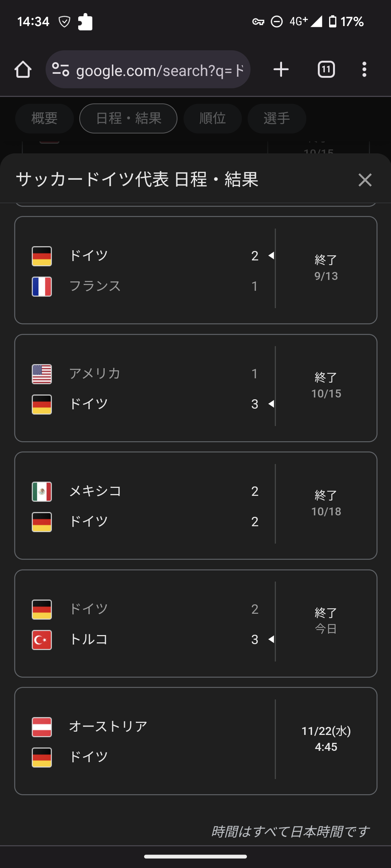The width and height of the screenshot is (391, 868).
Task: Open the tab switcher showing 11 tabs
Action: (x=326, y=69)
